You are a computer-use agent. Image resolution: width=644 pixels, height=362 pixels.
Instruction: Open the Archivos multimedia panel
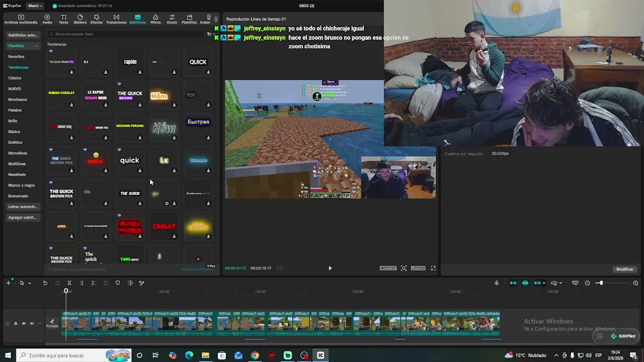[21, 19]
